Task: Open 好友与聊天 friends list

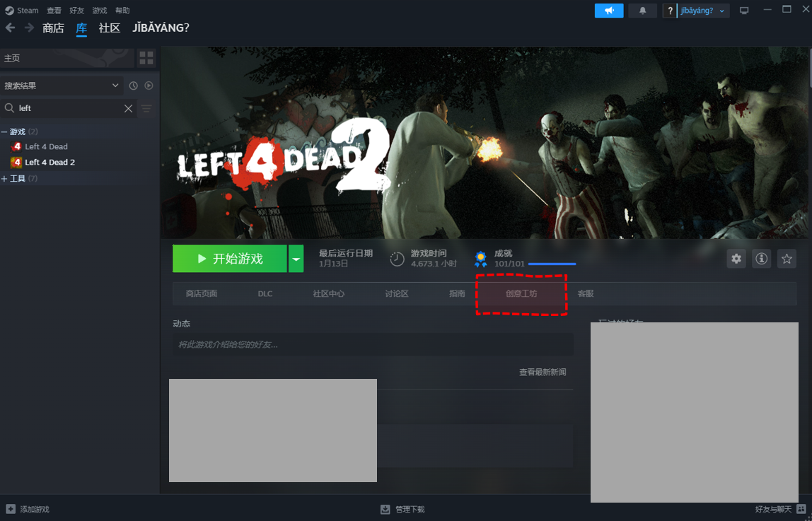Action: click(774, 510)
